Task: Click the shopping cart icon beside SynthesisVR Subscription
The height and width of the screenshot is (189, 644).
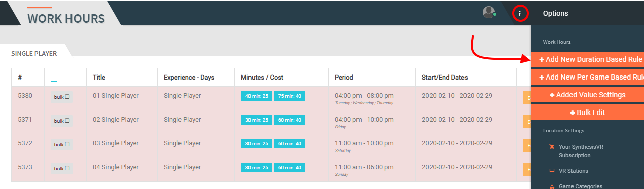Action: pyautogui.click(x=552, y=146)
